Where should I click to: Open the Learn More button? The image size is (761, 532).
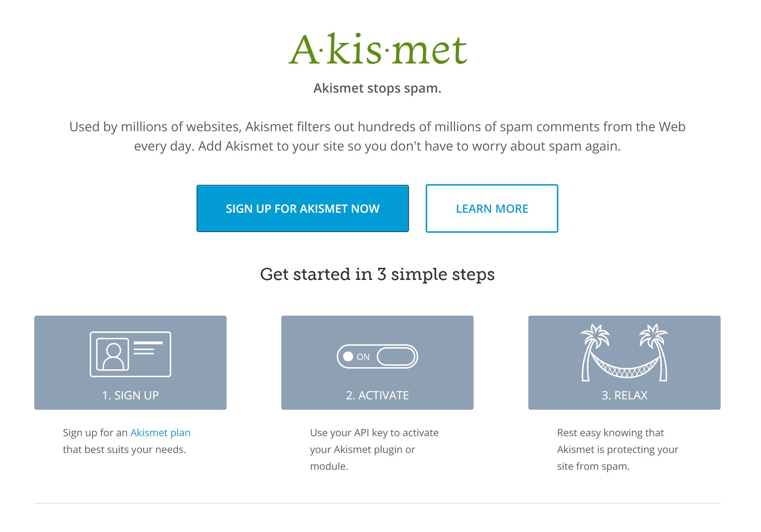click(x=492, y=208)
